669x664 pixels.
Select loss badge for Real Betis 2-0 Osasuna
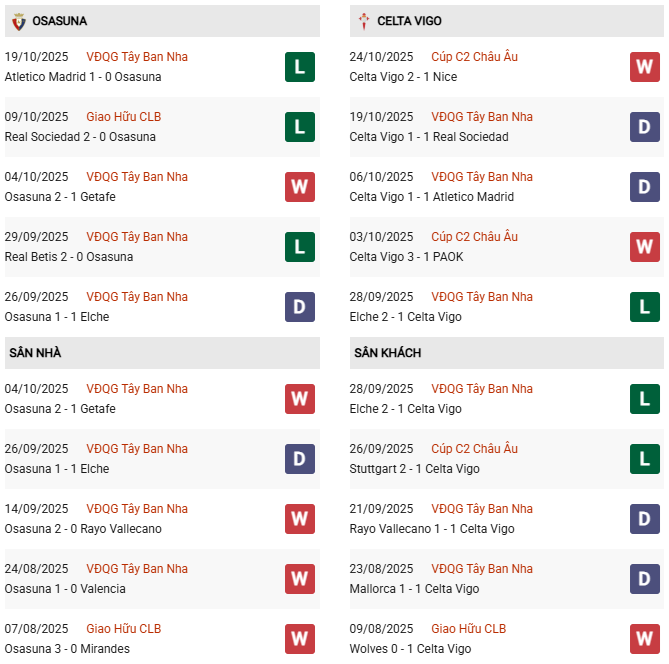299,247
